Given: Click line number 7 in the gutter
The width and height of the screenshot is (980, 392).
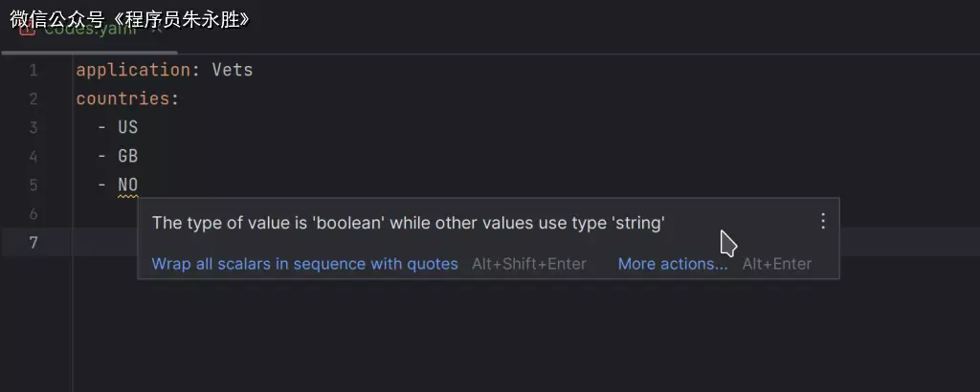Looking at the screenshot, I should (33, 242).
